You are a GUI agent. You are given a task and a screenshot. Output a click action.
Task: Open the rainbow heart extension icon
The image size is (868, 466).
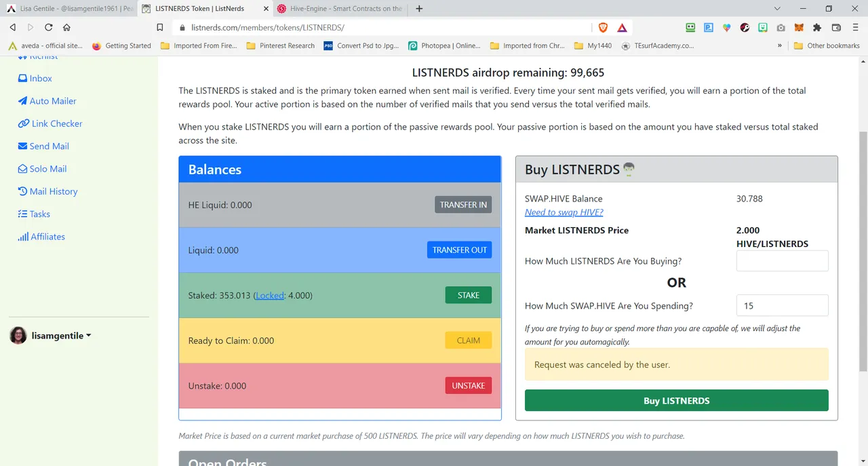click(727, 27)
